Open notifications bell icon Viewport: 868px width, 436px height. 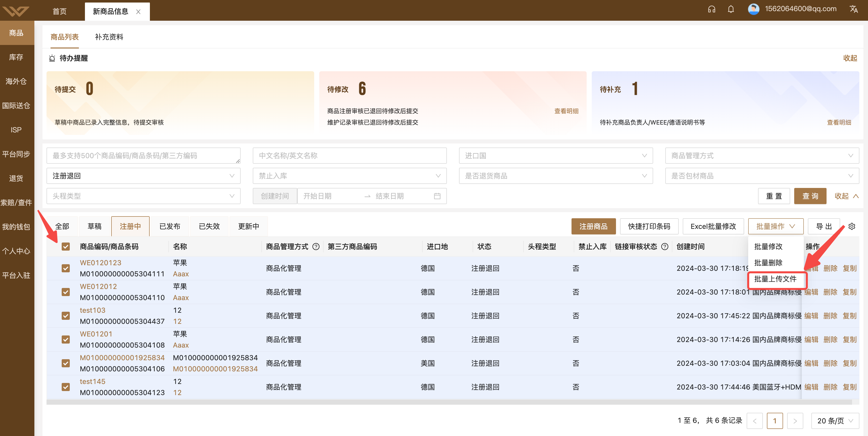click(x=730, y=9)
